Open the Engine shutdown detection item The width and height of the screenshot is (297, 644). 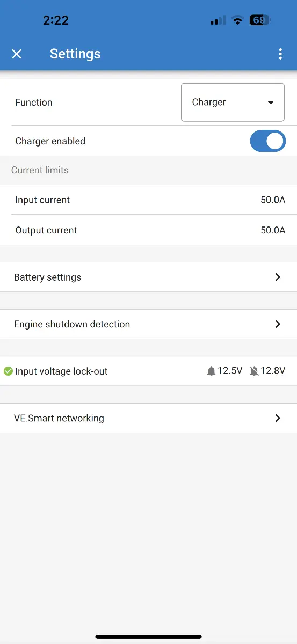pyautogui.click(x=148, y=324)
